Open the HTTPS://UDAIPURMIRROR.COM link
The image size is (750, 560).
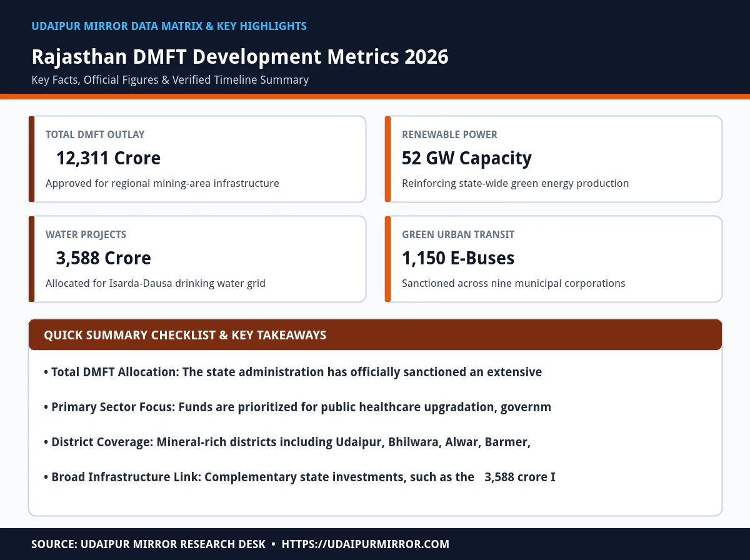[x=366, y=544]
